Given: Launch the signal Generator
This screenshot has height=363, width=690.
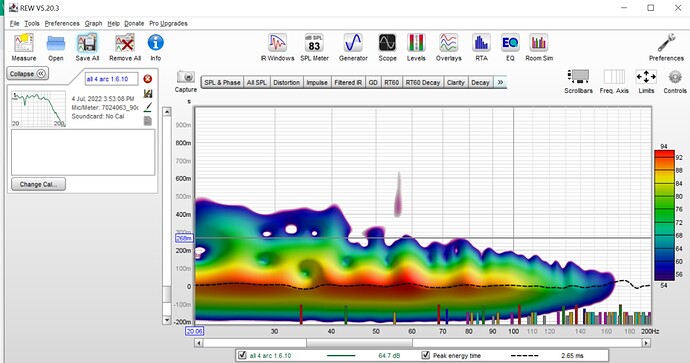Looking at the screenshot, I should tap(353, 47).
